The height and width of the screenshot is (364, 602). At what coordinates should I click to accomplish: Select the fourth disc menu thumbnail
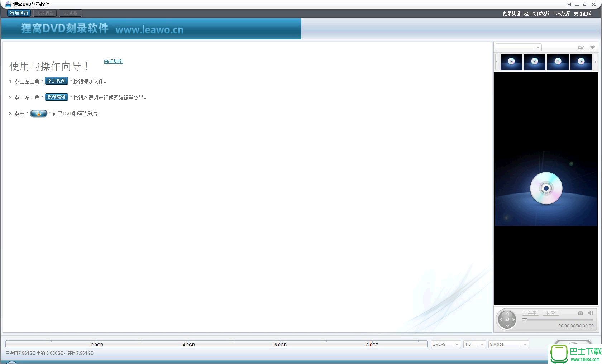coord(581,62)
